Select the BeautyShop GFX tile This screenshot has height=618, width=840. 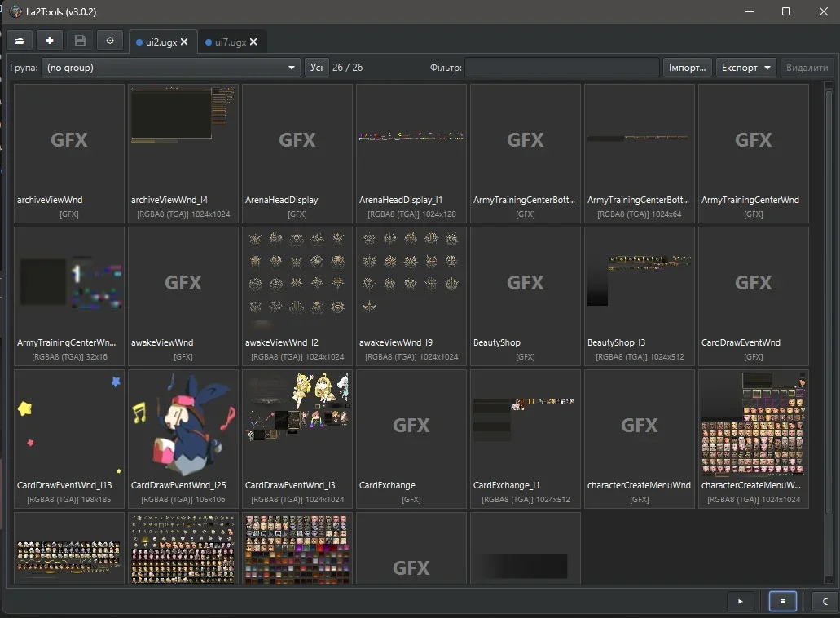click(x=526, y=296)
